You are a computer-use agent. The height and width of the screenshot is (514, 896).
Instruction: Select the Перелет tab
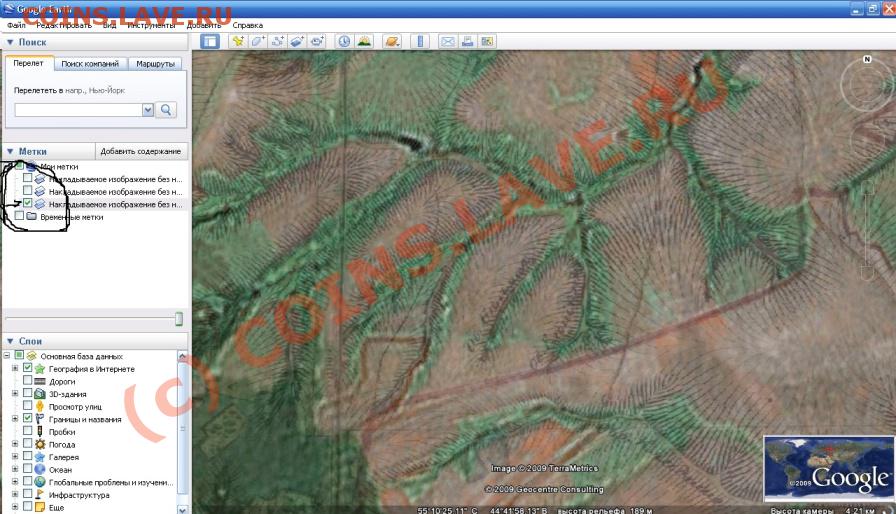click(29, 63)
